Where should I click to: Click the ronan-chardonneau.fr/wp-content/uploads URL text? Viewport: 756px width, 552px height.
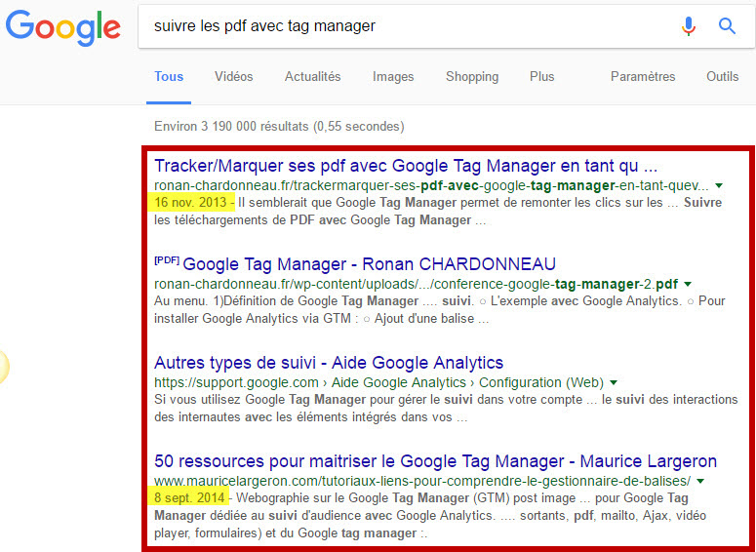click(x=417, y=284)
